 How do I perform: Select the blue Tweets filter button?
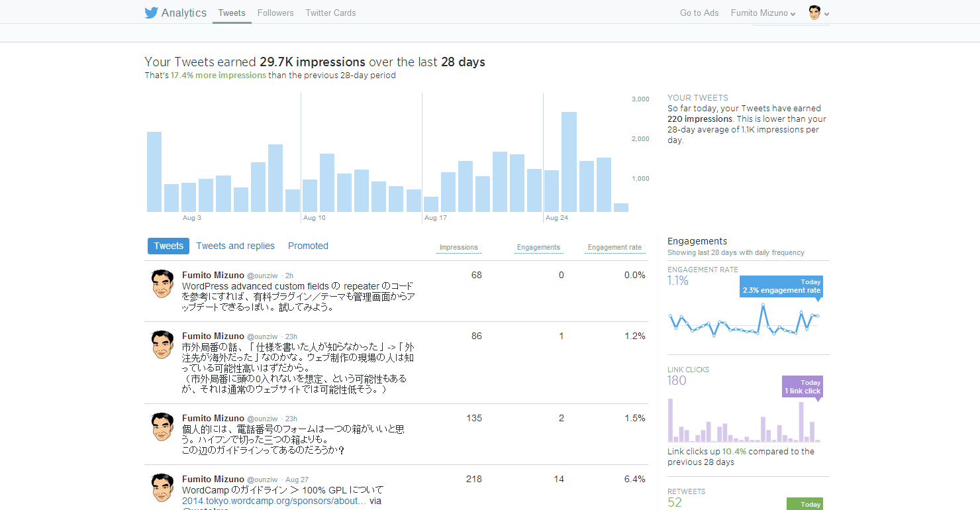point(168,246)
